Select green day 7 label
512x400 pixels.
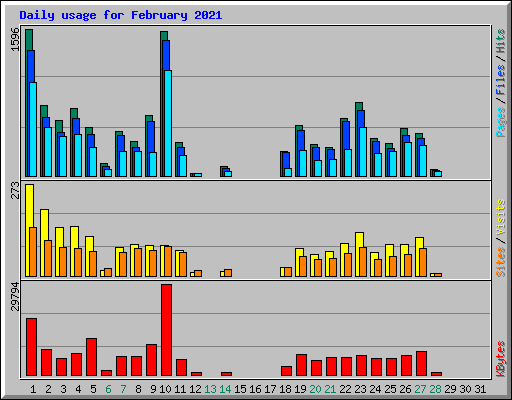[123, 389]
